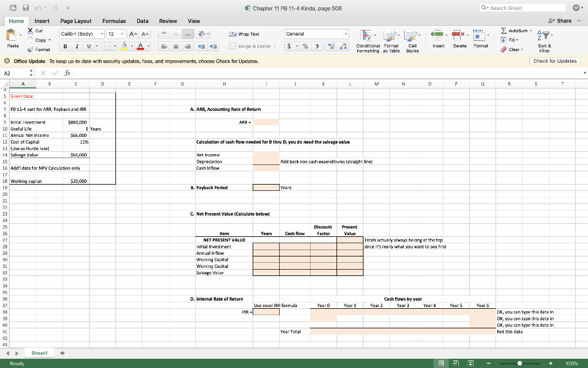Increase decimal places
588x368 pixels.
[x=331, y=46]
